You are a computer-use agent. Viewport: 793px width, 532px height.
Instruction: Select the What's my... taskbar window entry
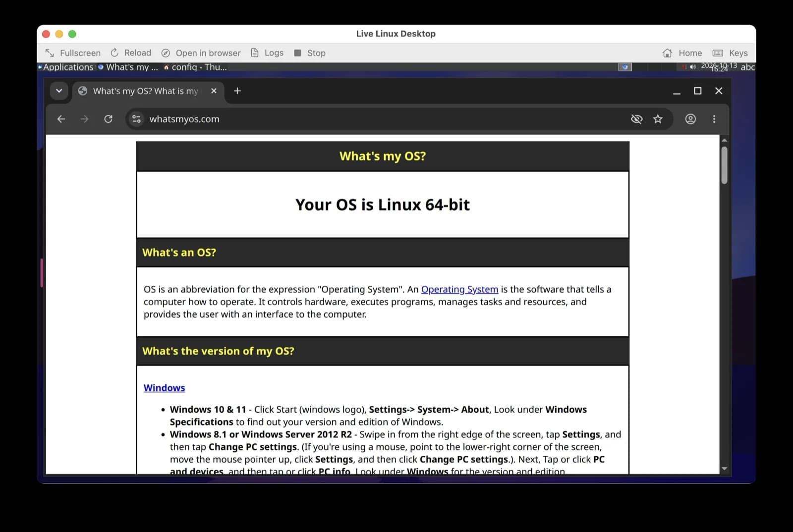click(x=128, y=67)
